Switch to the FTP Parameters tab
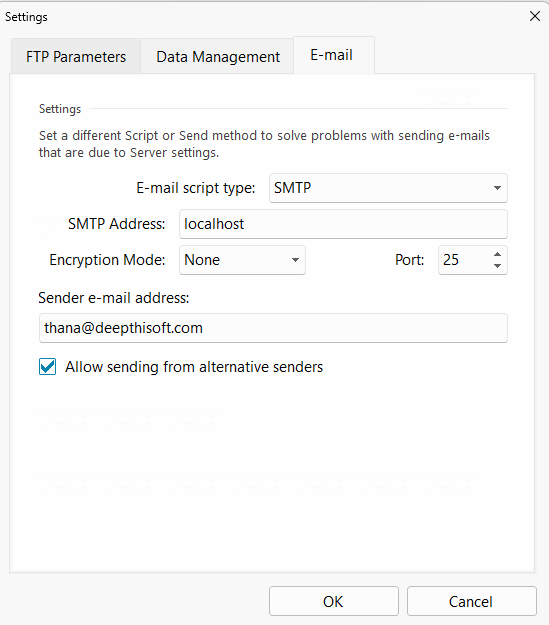549x625 pixels. (x=76, y=57)
